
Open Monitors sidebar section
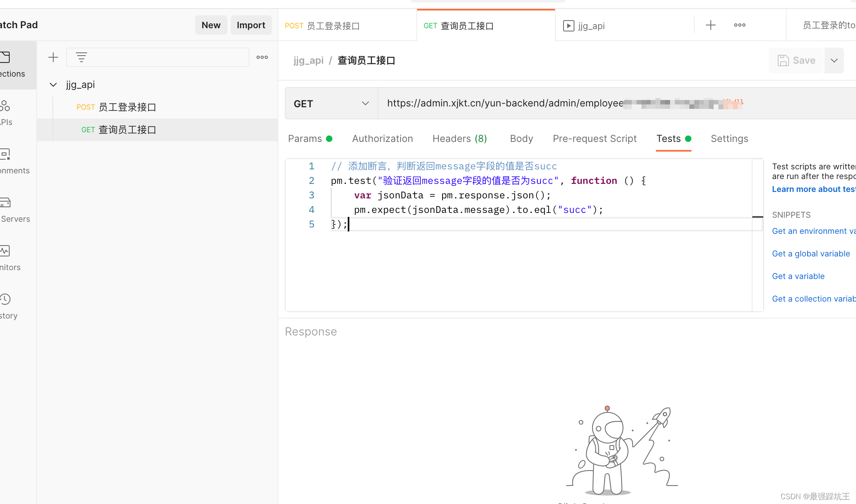[x=8, y=258]
